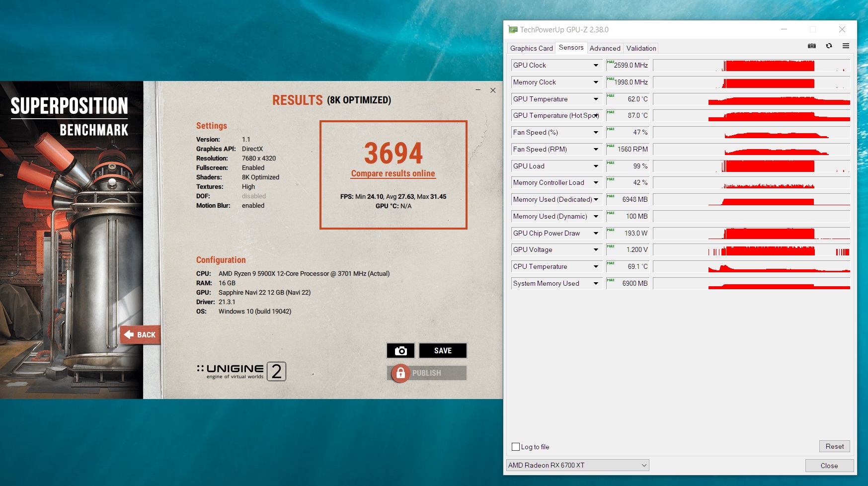Image resolution: width=868 pixels, height=486 pixels.
Task: Open the Memory Used (Dynamic) dropdown
Action: tap(596, 217)
